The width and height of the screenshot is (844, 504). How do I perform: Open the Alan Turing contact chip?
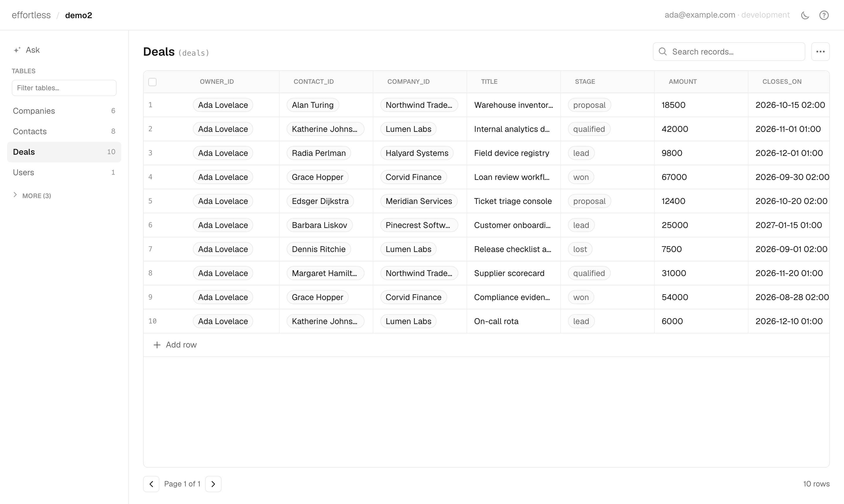pos(312,105)
